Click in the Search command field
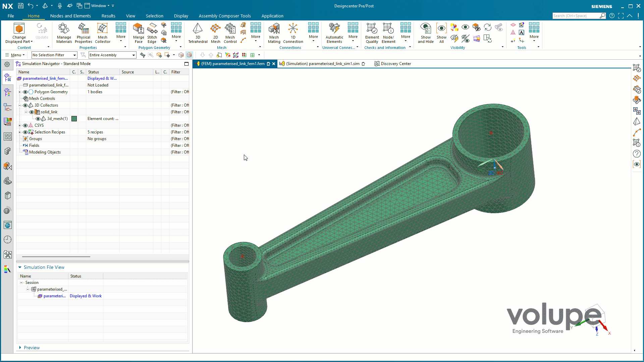This screenshot has height=362, width=644. point(576,16)
